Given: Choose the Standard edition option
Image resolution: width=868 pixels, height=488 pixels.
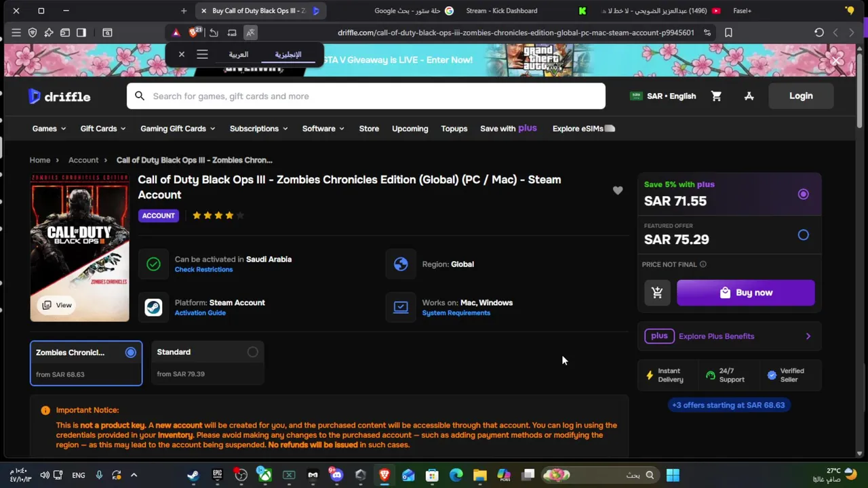Looking at the screenshot, I should point(208,363).
